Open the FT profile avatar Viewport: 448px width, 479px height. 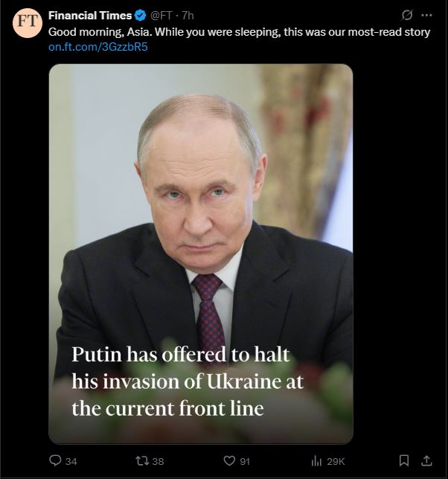[x=27, y=23]
